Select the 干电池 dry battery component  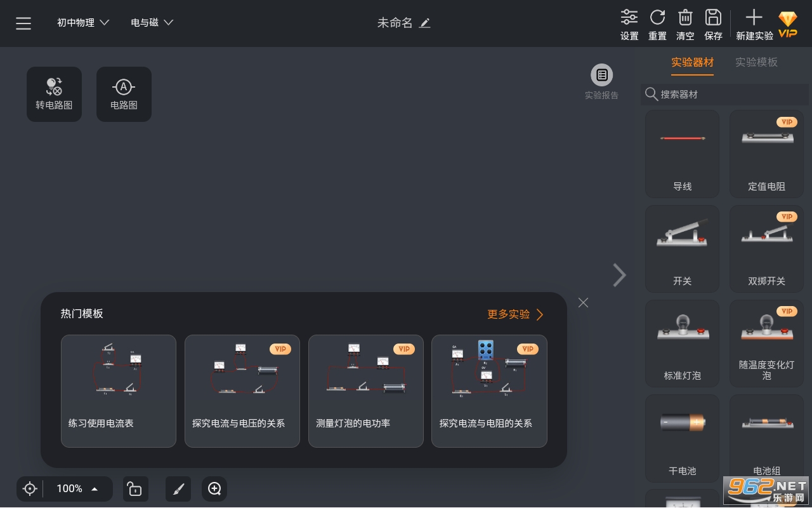tap(683, 438)
